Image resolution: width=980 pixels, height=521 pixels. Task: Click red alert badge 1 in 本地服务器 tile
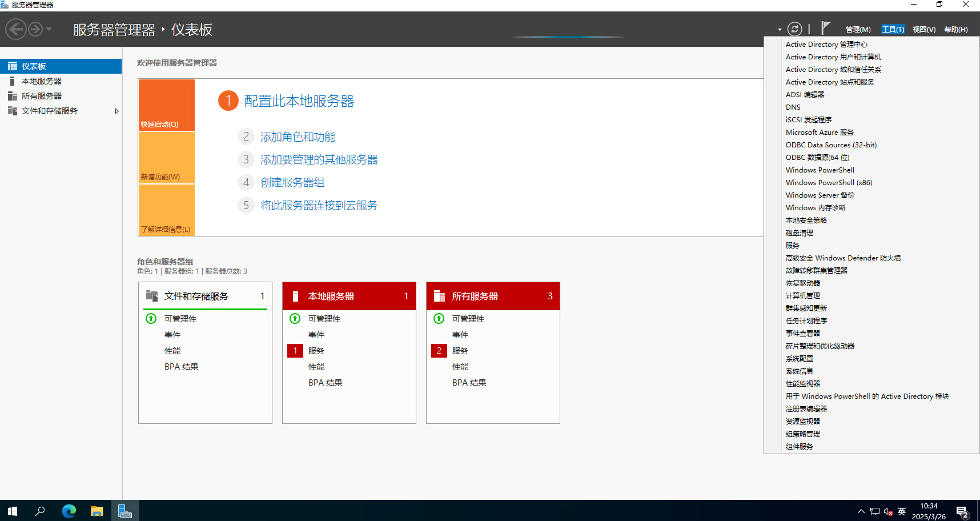(295, 351)
